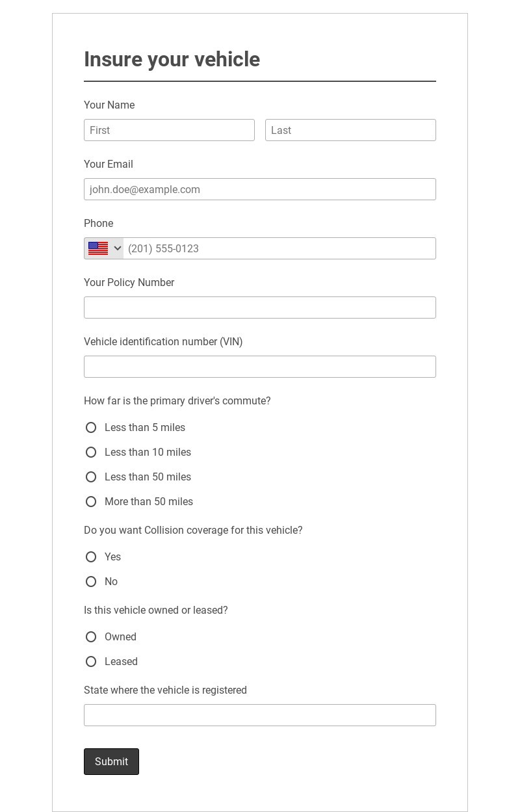Click the US flag icon
The width and height of the screenshot is (520, 812).
98,248
